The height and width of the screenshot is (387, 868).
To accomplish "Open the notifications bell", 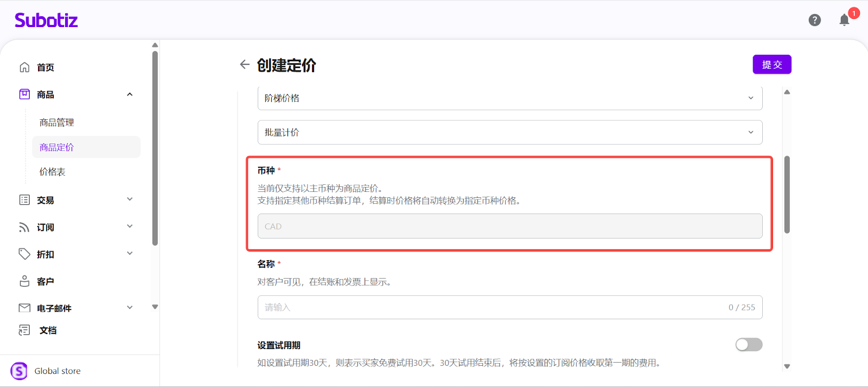I will pyautogui.click(x=844, y=21).
